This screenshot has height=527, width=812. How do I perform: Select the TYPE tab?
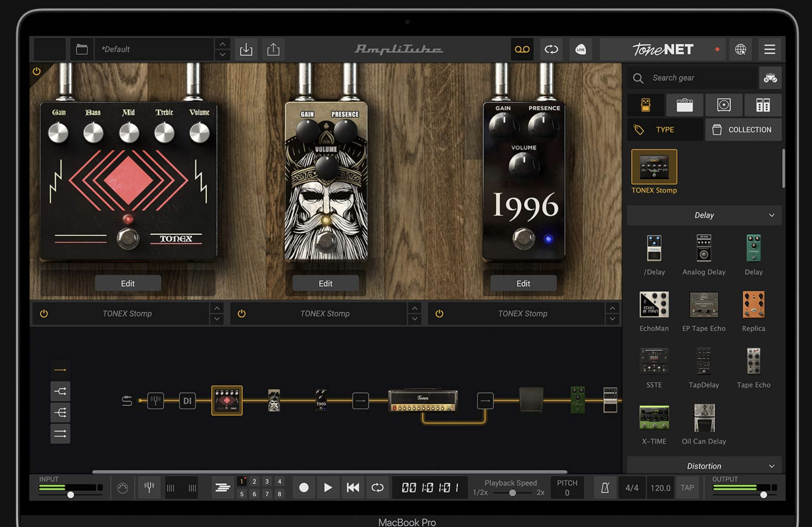click(664, 130)
